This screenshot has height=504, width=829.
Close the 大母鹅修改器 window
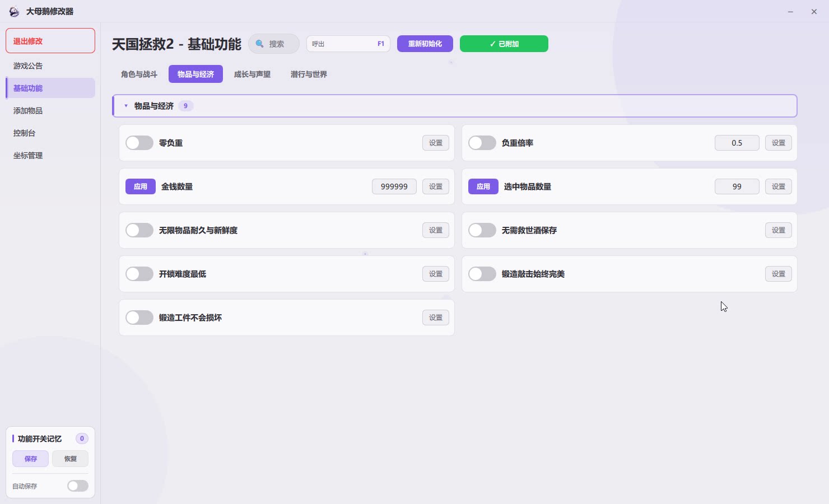click(814, 11)
